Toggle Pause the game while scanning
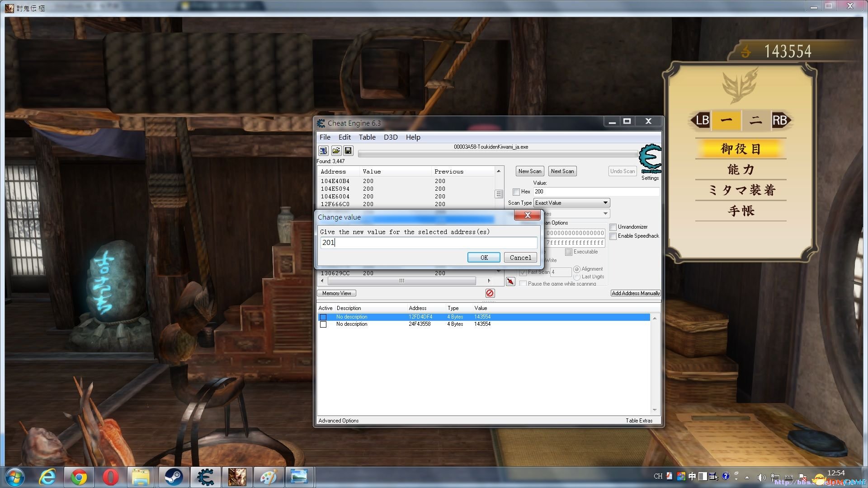Screen dimensions: 868x488 (x=523, y=284)
